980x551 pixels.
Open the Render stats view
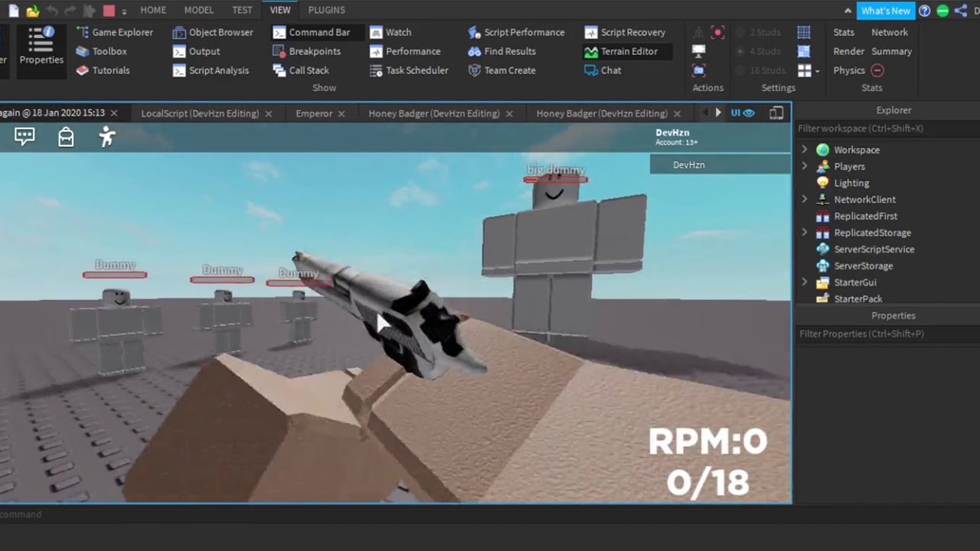tap(848, 51)
